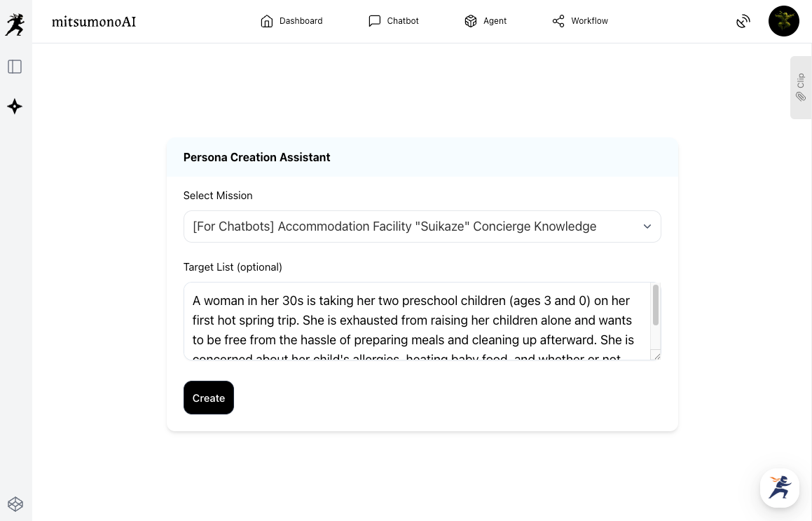Click the chevron arrow on mission selector

click(647, 226)
